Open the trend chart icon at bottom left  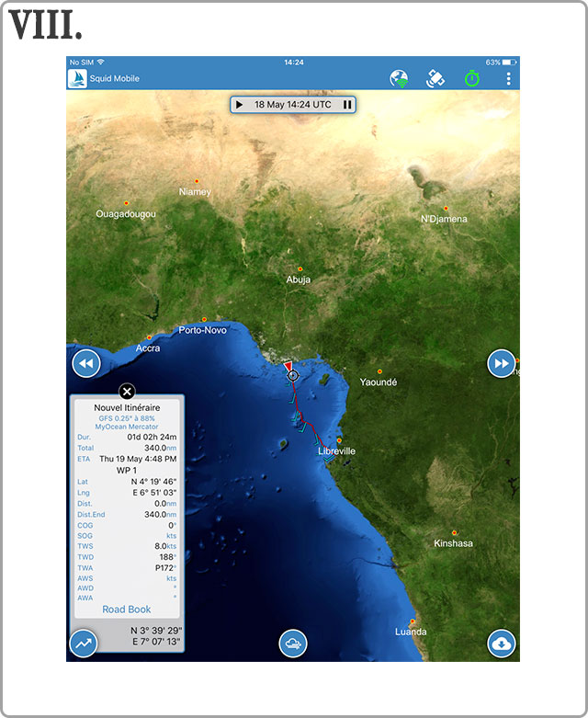click(84, 644)
